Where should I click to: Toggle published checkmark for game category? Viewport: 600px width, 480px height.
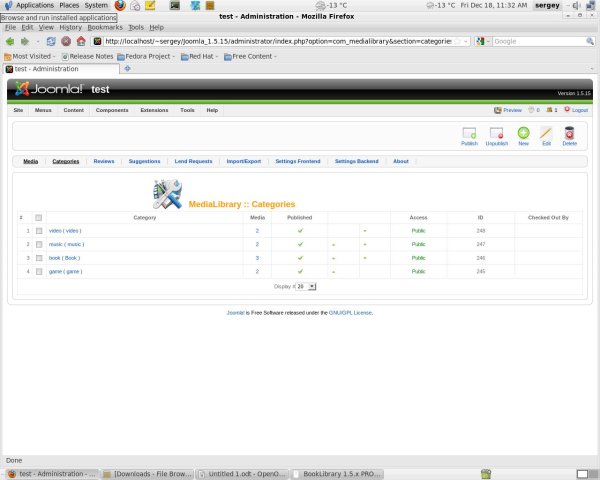coord(300,271)
